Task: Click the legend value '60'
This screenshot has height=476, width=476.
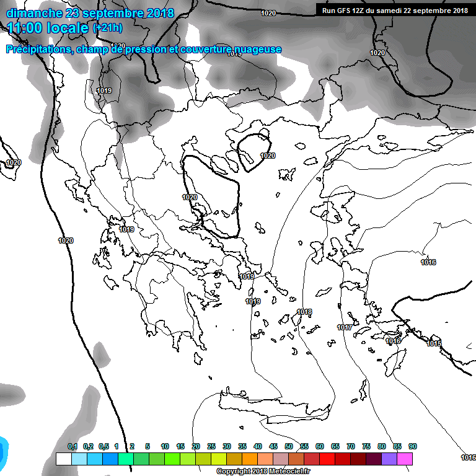Action: tap(320, 446)
